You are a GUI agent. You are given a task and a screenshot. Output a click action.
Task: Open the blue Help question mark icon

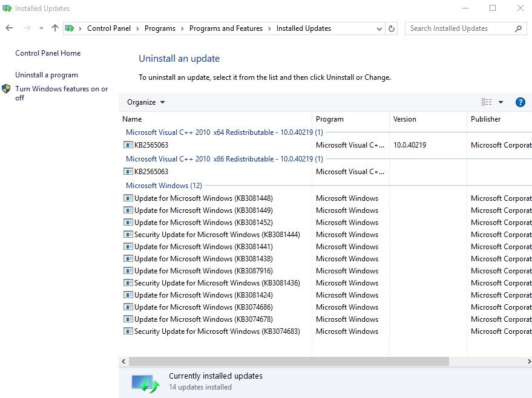(x=520, y=102)
